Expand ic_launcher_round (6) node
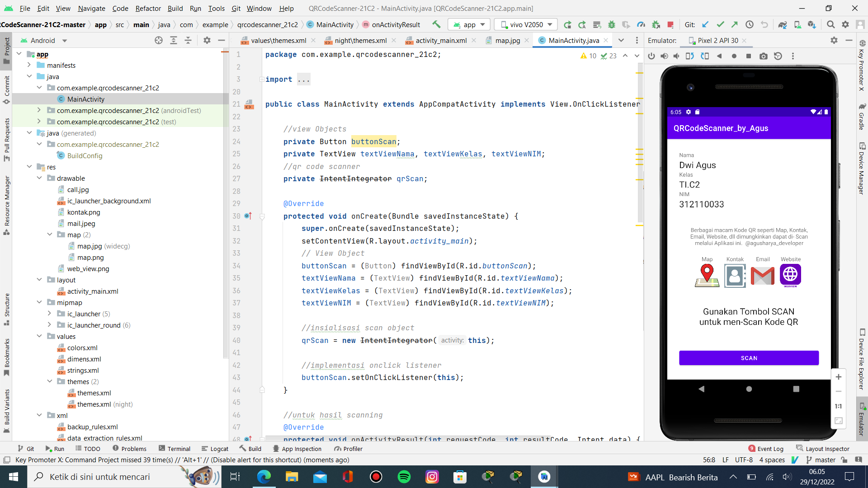 49,325
